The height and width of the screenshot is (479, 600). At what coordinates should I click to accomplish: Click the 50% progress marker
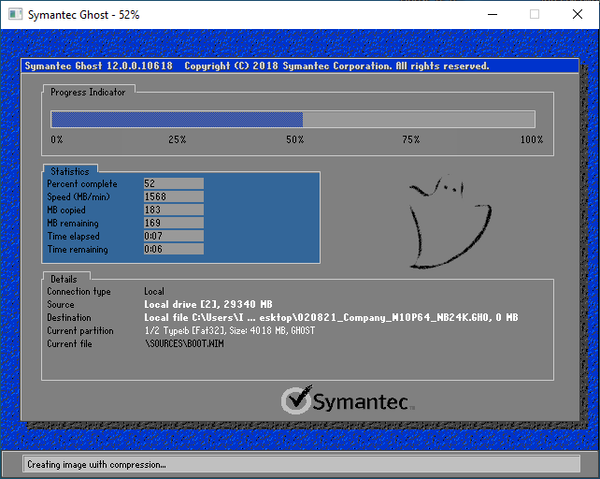[295, 140]
